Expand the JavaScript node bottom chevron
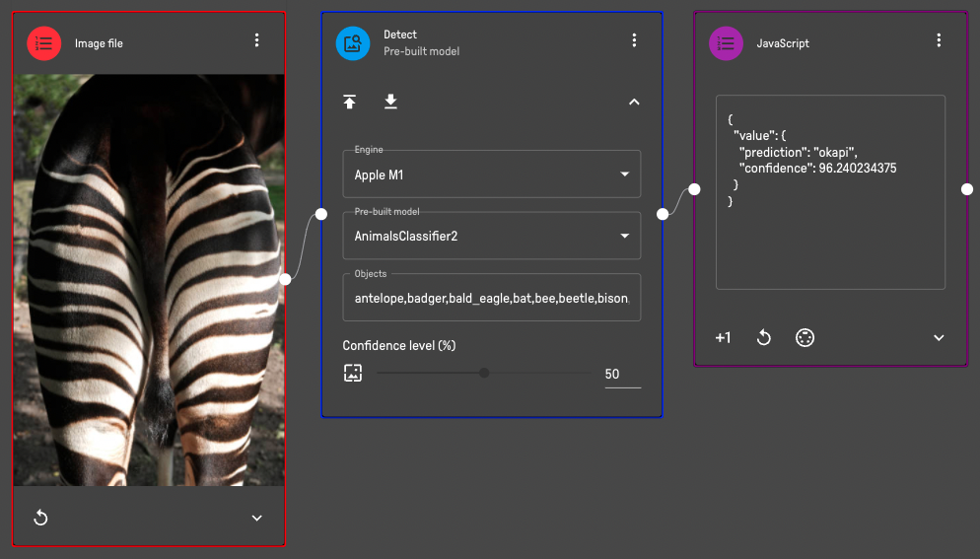This screenshot has width=980, height=559. click(939, 338)
